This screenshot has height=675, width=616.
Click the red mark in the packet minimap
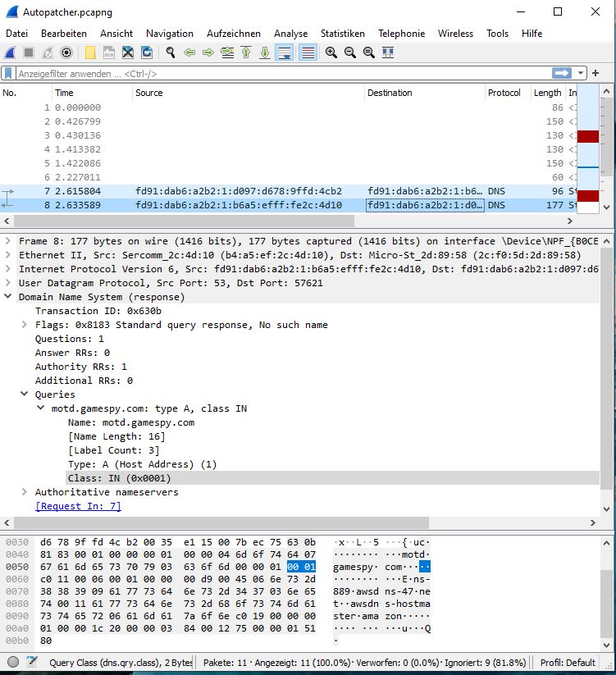(588, 136)
